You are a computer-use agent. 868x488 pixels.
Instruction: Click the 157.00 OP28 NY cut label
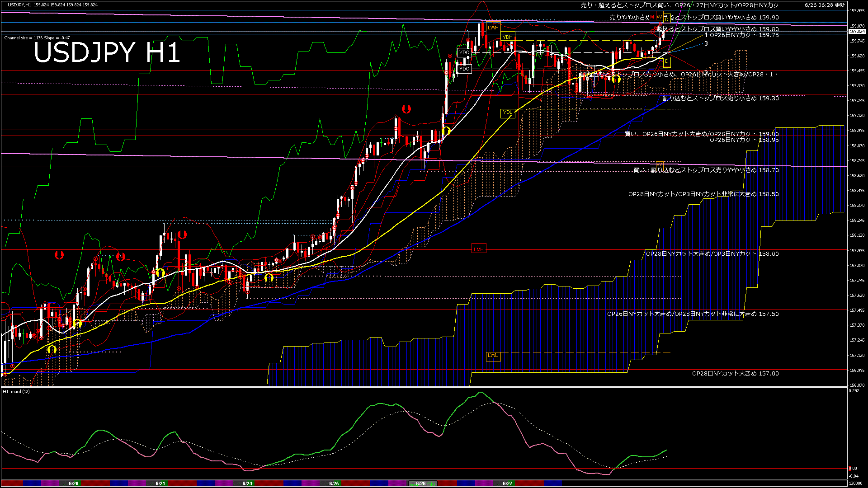coord(735,374)
